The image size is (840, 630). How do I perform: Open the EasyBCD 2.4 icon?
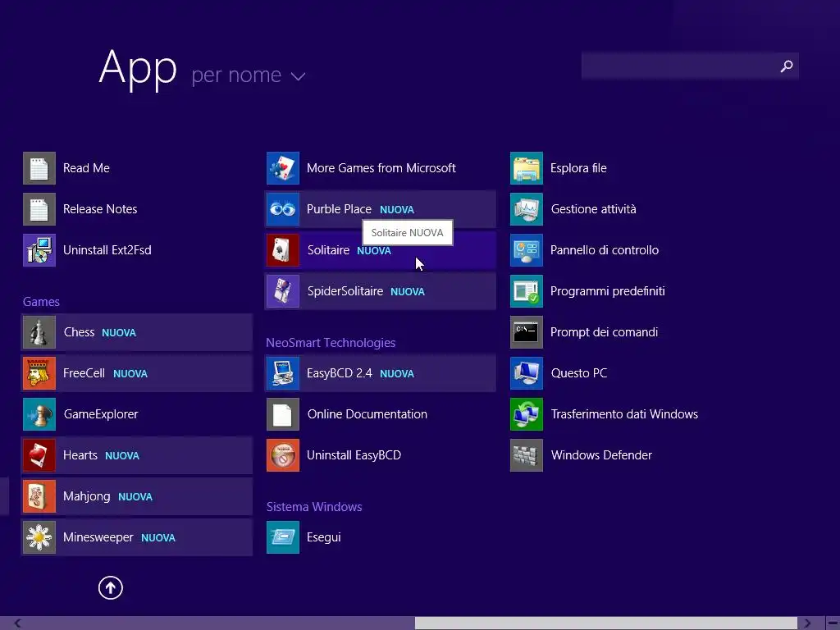tap(283, 373)
